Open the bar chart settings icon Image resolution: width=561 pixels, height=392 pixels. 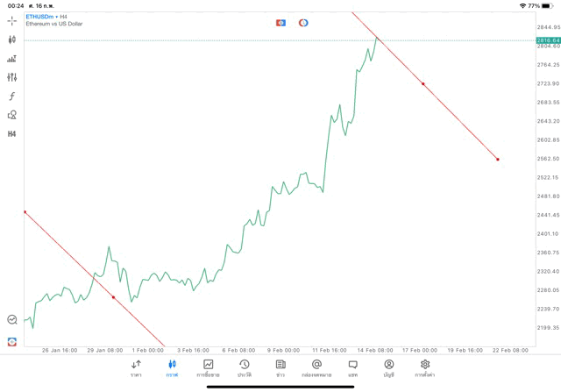pos(12,59)
